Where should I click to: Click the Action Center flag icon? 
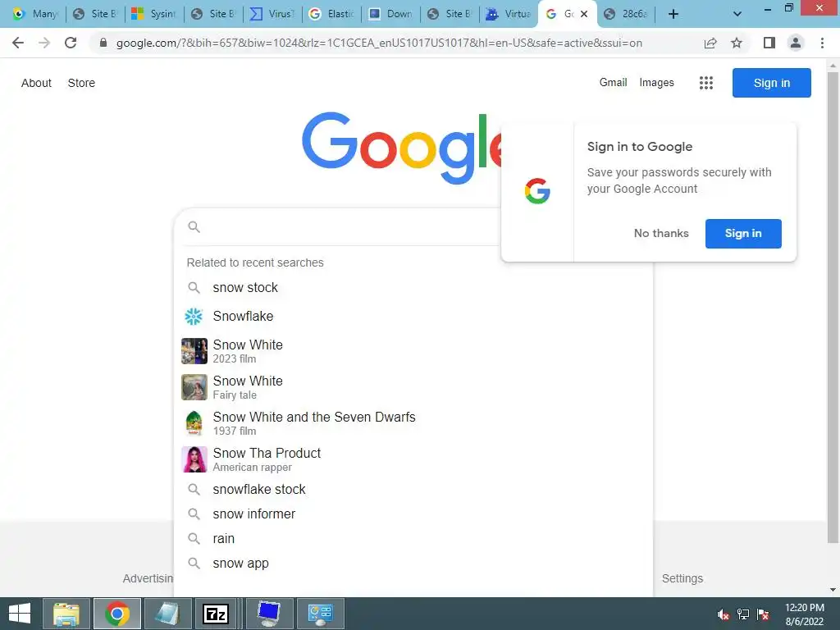click(763, 614)
